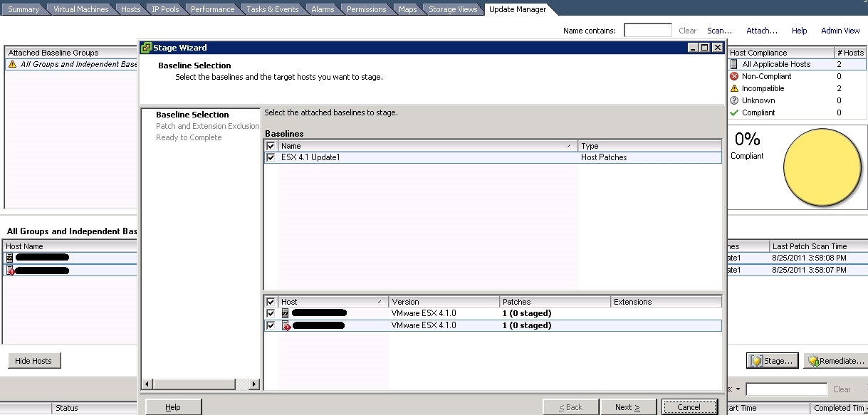The height and width of the screenshot is (415, 868).
Task: Click the red Non-Compliant icon
Action: tap(734, 76)
